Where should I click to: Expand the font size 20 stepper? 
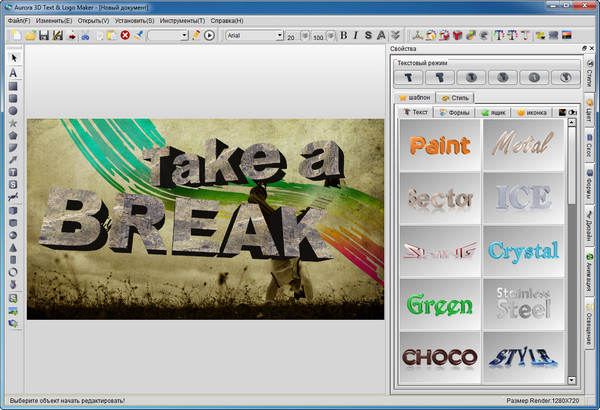pyautogui.click(x=305, y=36)
